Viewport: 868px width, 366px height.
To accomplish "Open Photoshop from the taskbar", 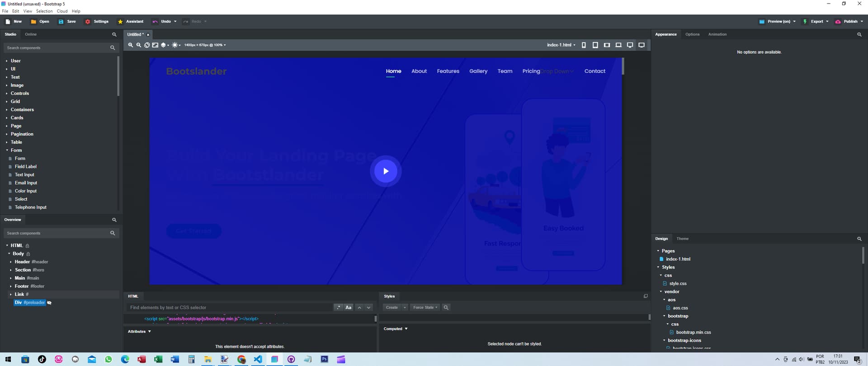I will click(324, 359).
